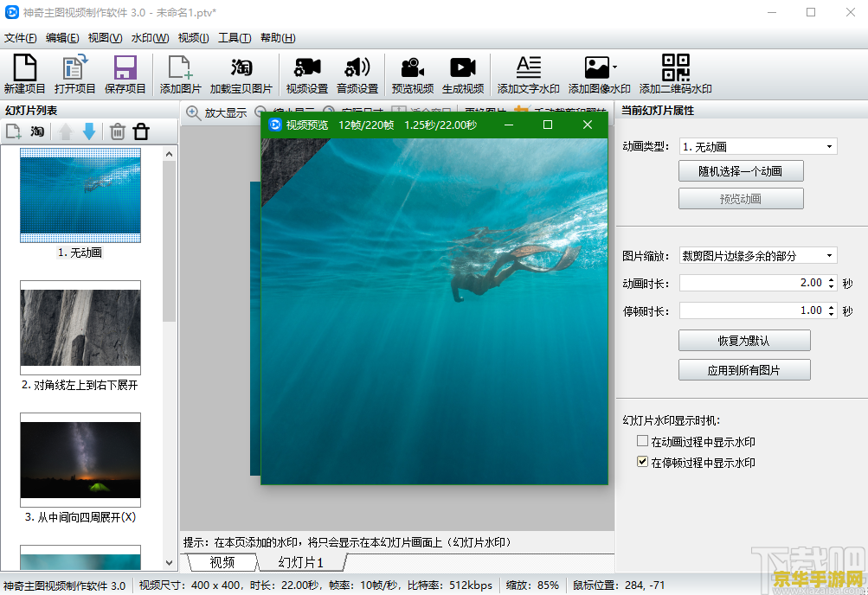This screenshot has width=868, height=595.
Task: Click the 预览动画 button
Action: [741, 199]
